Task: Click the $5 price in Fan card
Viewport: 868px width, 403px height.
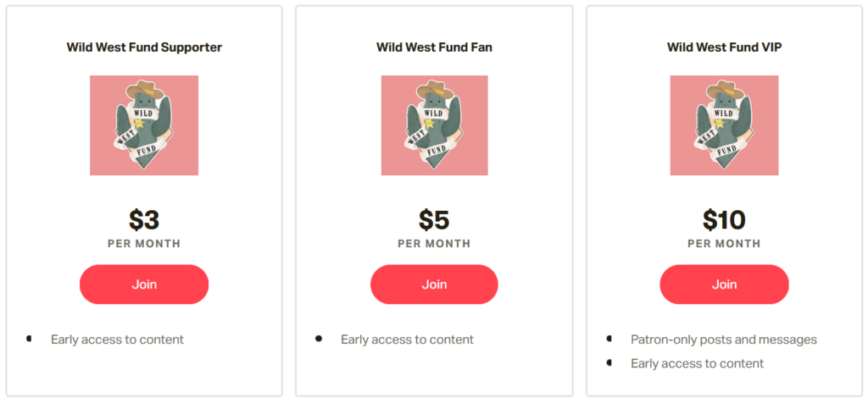Action: click(x=434, y=220)
